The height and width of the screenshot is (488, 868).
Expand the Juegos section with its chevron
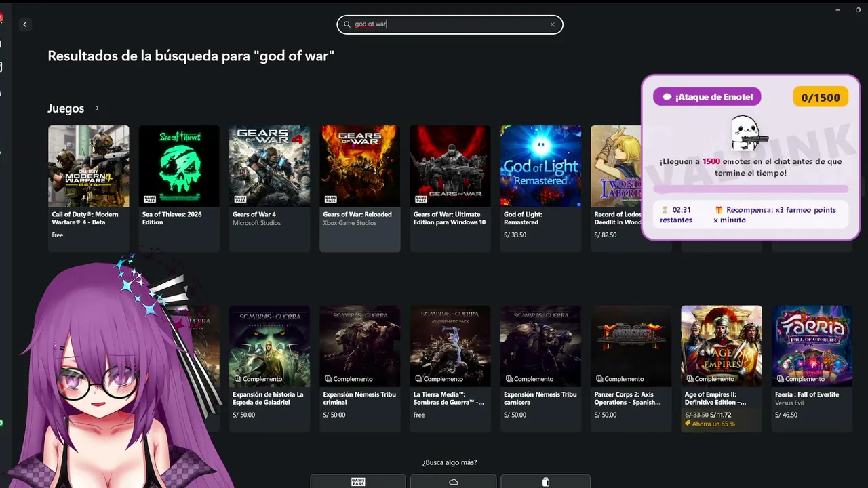tap(97, 108)
